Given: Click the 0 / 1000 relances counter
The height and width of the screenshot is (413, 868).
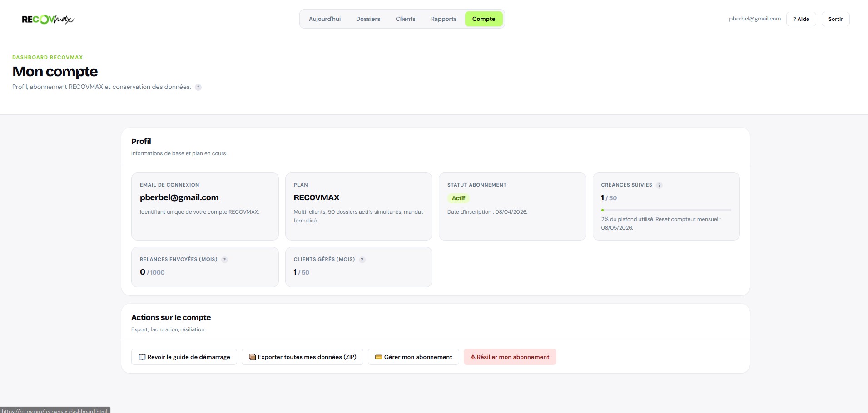Looking at the screenshot, I should click(152, 272).
